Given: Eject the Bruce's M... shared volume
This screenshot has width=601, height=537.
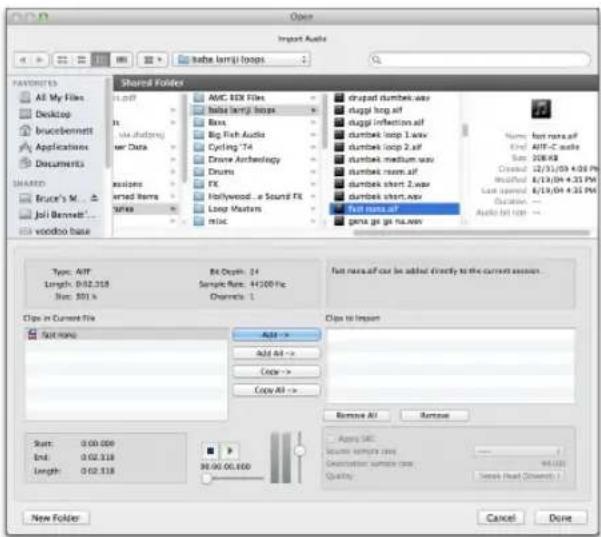Looking at the screenshot, I should click(94, 198).
